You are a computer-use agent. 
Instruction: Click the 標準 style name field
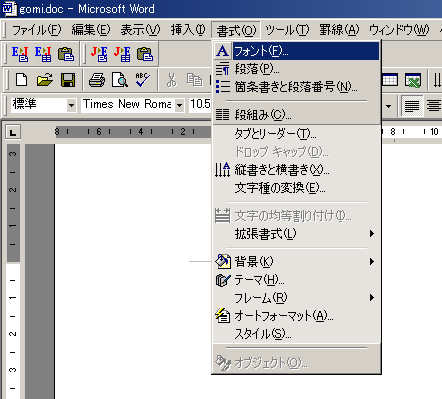click(39, 105)
